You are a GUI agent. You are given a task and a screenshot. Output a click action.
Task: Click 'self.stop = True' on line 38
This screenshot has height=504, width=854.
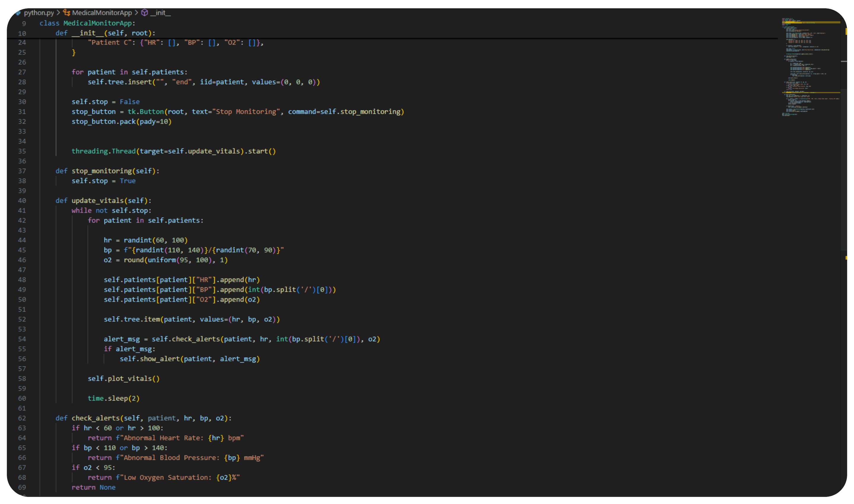103,181
